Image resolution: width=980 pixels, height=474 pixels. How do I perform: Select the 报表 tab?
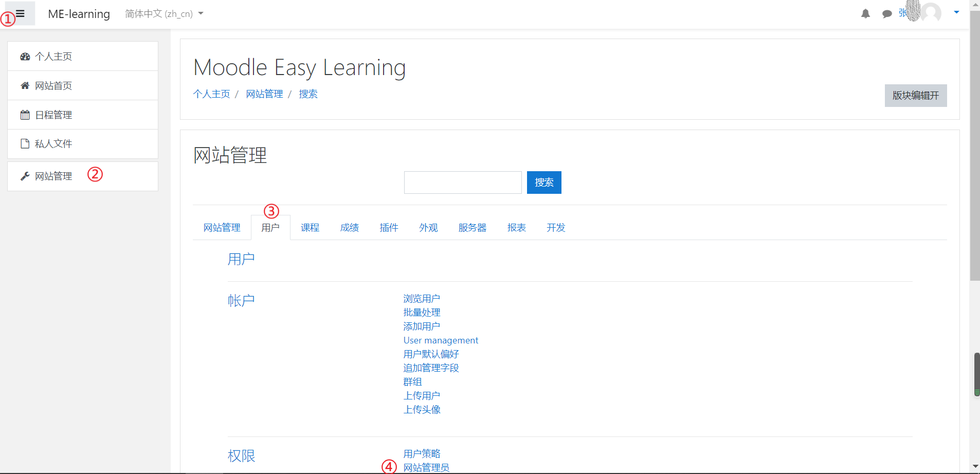point(516,227)
